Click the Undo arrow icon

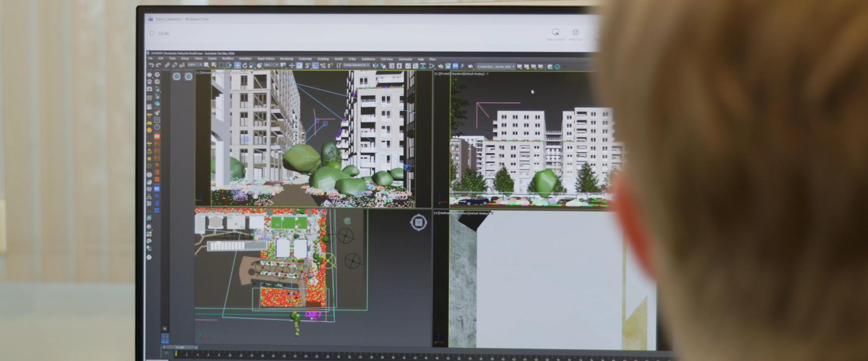[x=152, y=65]
